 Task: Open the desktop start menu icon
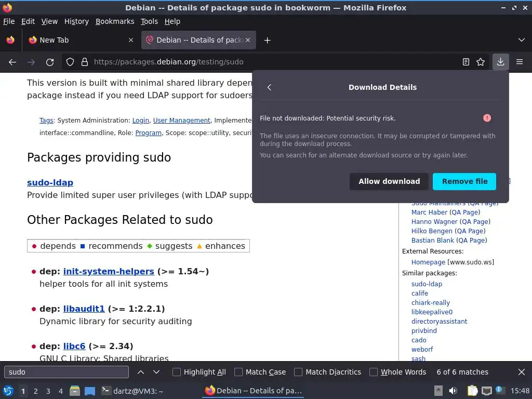(x=8, y=391)
